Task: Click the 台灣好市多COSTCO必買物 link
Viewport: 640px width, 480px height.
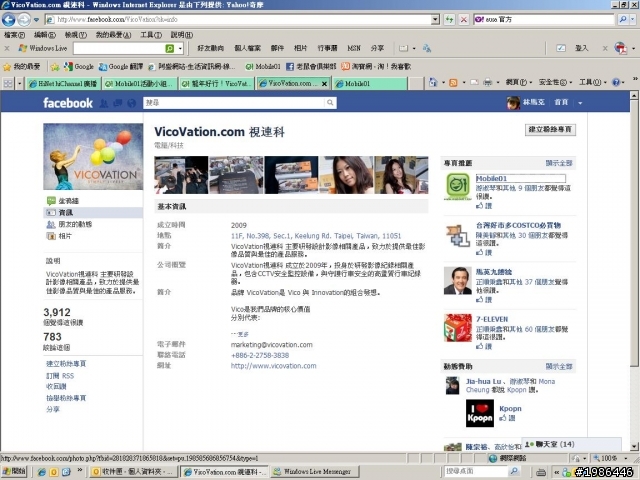Action: (x=518, y=225)
